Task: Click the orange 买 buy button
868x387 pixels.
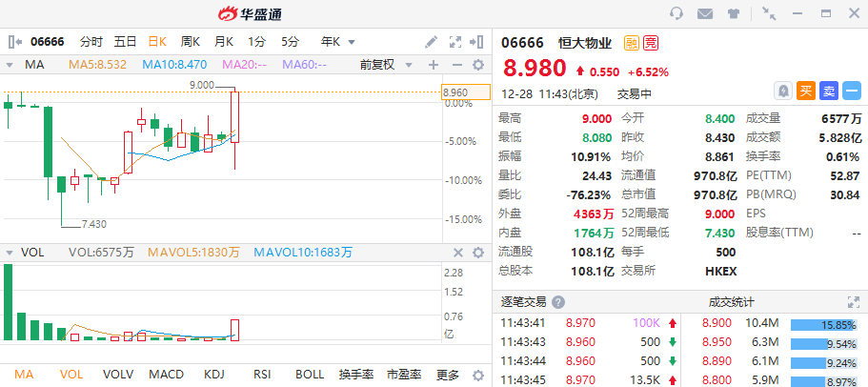Action: click(806, 91)
